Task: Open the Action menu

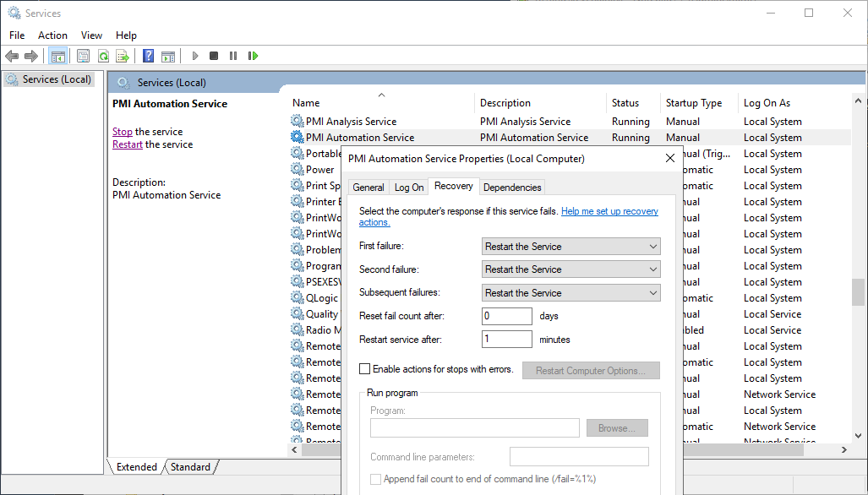Action: click(52, 35)
